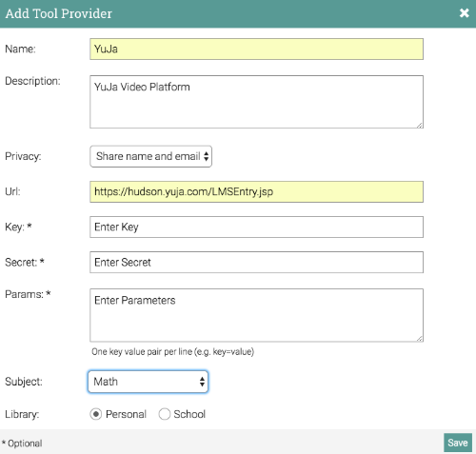Click the 'Secret: *' label
476x454 pixels.
click(x=25, y=262)
